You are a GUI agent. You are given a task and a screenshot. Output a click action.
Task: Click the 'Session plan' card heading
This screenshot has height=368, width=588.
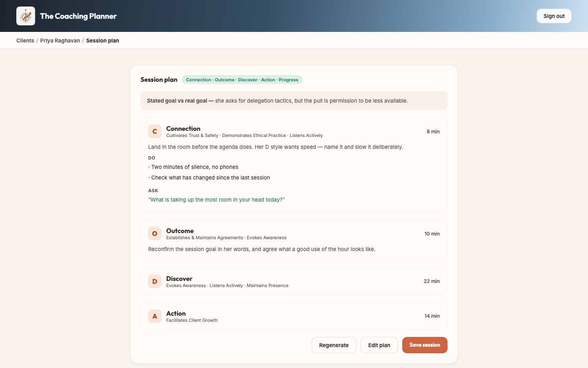(x=159, y=80)
